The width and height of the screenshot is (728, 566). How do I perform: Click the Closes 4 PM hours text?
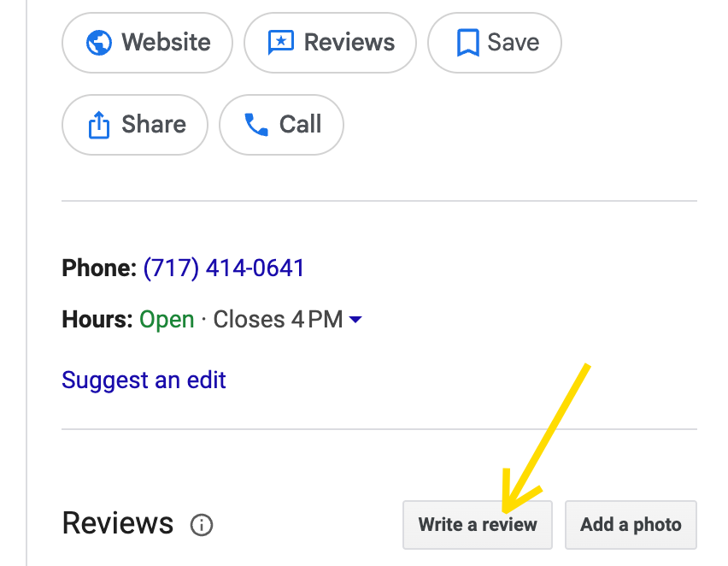[278, 320]
